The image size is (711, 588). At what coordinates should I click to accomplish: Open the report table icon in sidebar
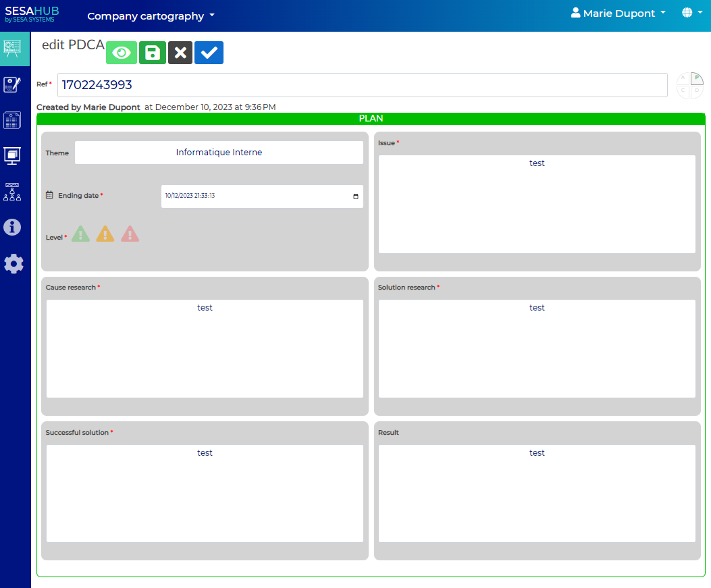tap(13, 120)
